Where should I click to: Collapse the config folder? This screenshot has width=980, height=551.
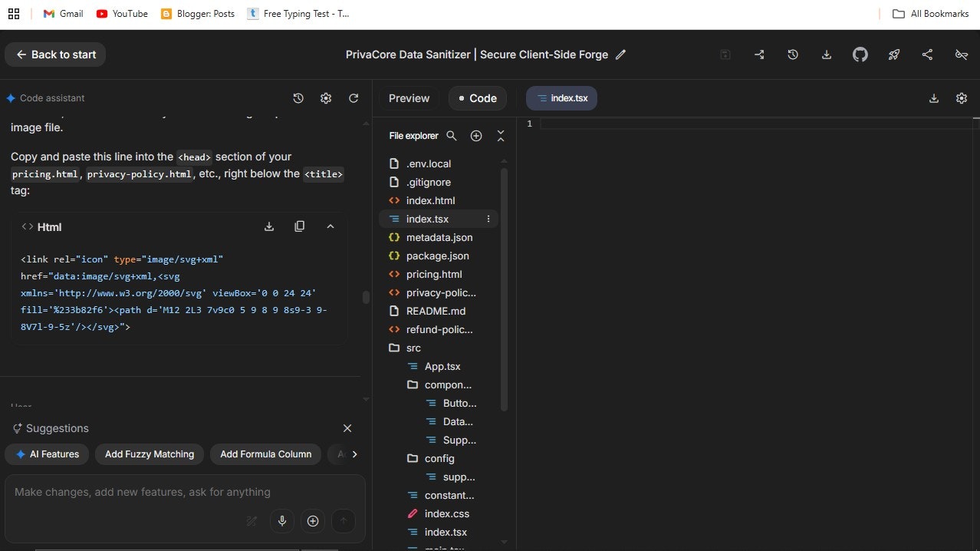pos(439,458)
